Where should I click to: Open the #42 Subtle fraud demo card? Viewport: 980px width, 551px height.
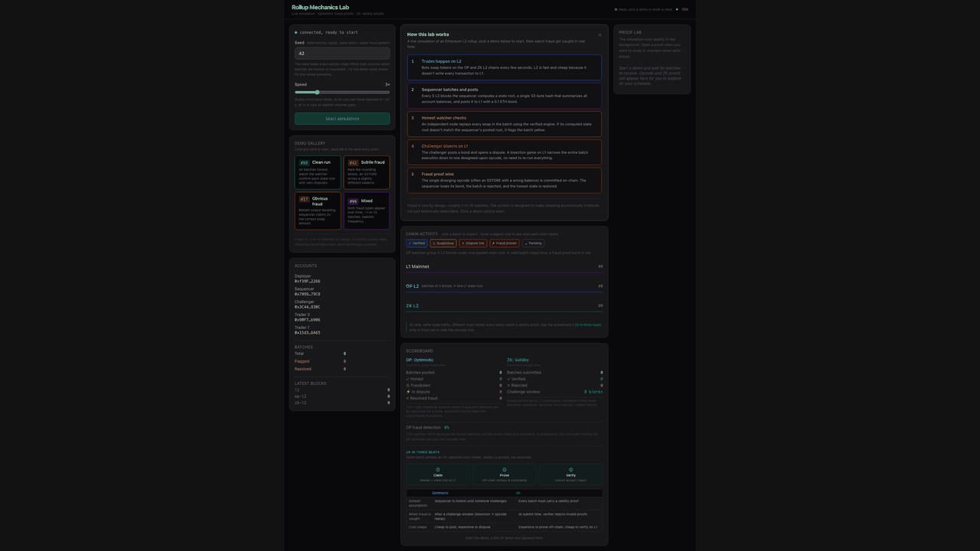click(367, 172)
